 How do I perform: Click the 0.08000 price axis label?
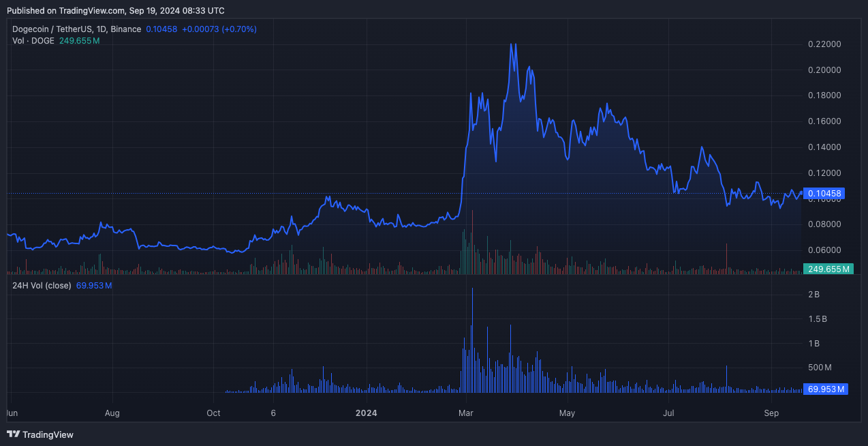tap(824, 224)
